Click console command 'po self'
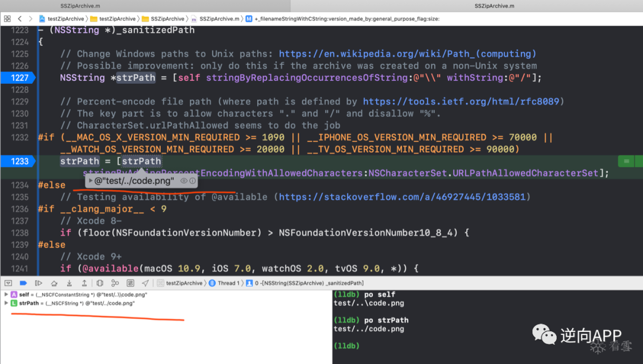This screenshot has width=643, height=364. coord(380,294)
